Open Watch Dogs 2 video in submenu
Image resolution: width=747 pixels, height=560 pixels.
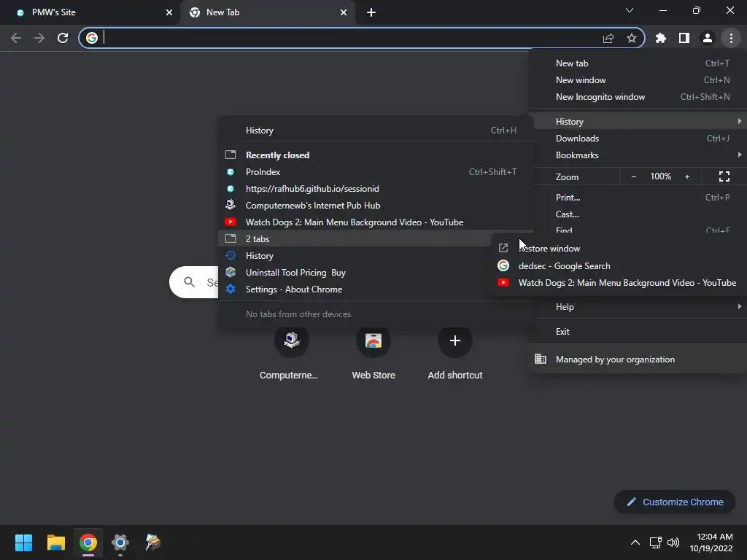coord(619,283)
